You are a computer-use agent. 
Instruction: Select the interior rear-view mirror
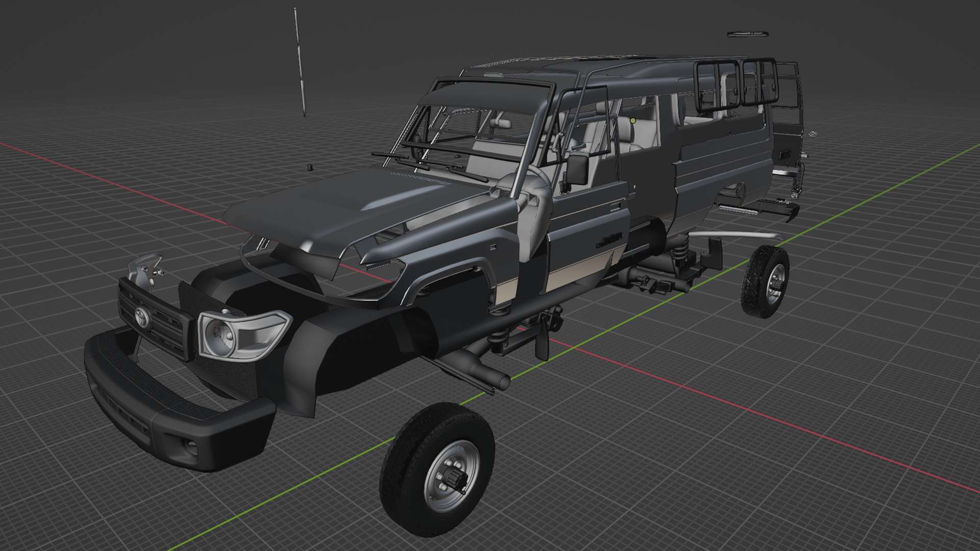coord(500,122)
